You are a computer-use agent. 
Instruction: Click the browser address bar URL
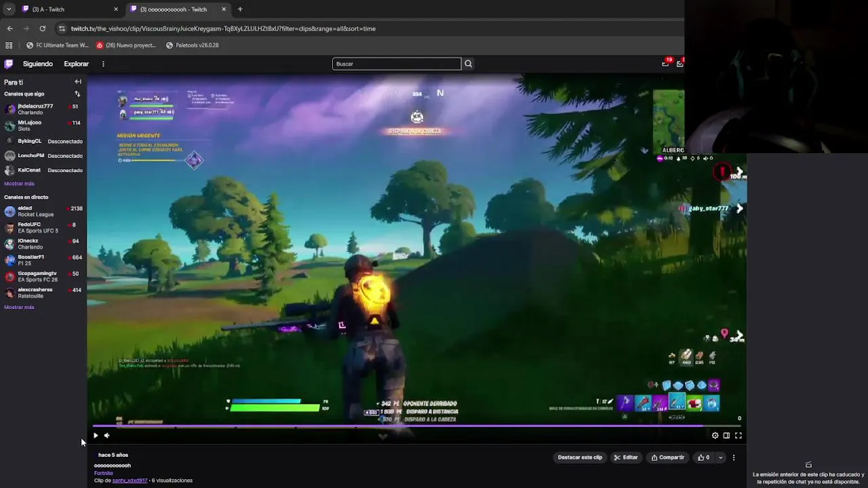(223, 28)
